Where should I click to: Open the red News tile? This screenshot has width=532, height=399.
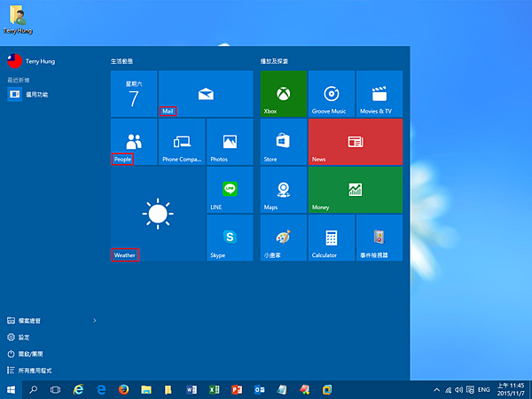(x=355, y=142)
